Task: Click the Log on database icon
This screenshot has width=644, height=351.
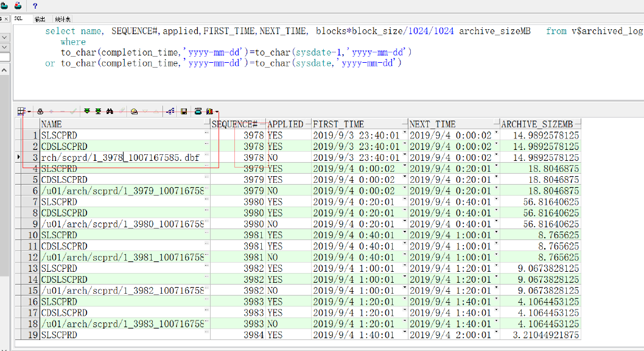Action: point(4,5)
